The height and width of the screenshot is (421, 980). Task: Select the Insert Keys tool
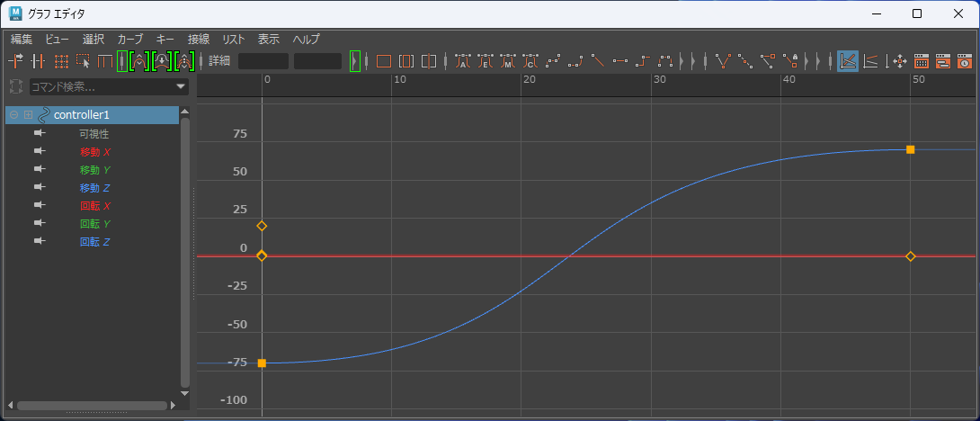(38, 61)
